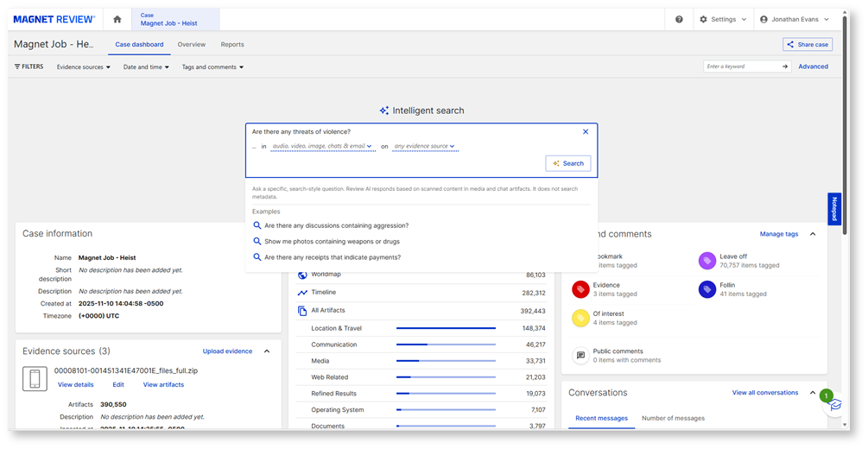The image size is (868, 449).
Task: Collapse the Conversations panel chevron
Action: click(x=813, y=393)
